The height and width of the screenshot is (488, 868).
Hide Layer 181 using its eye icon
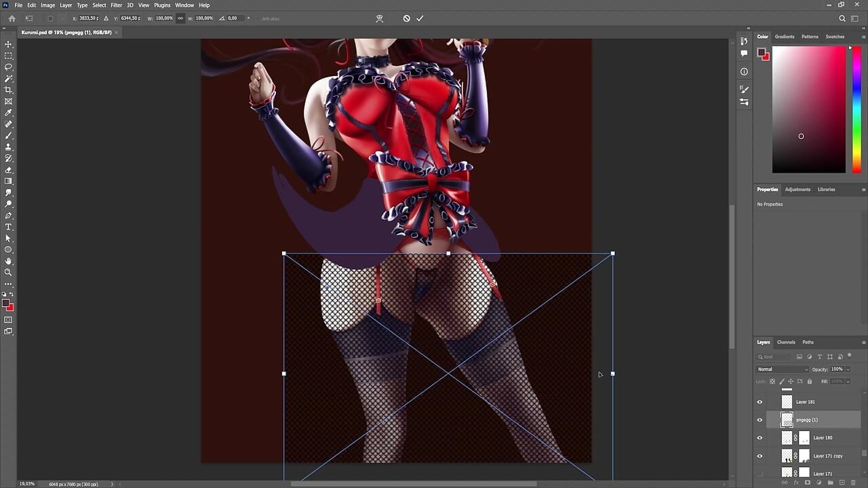pyautogui.click(x=759, y=402)
